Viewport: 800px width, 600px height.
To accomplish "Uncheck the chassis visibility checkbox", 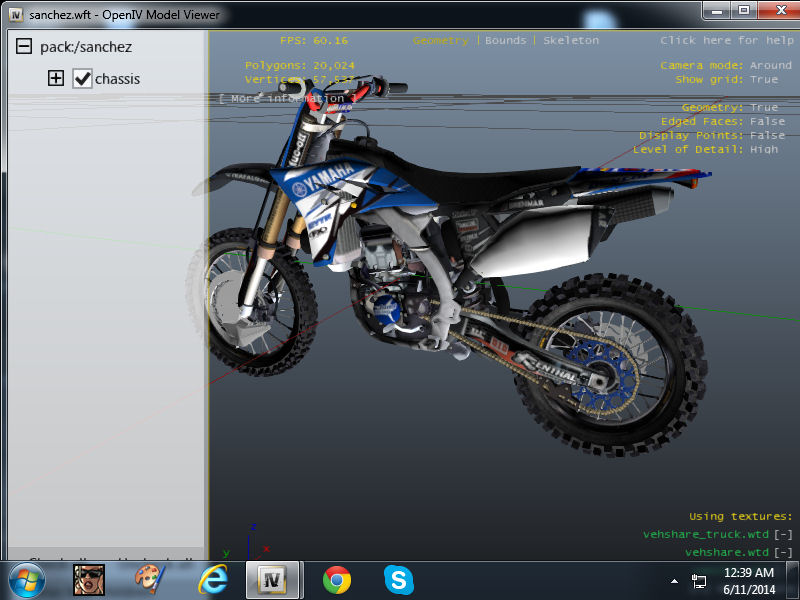I will coord(82,79).
